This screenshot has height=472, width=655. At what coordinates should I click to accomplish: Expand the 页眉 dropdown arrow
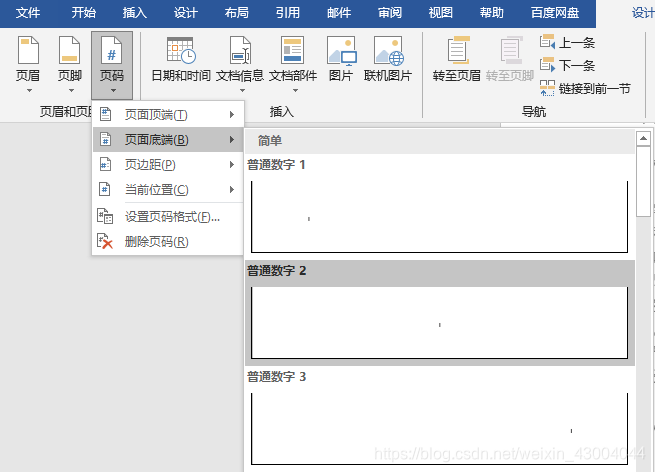click(x=29, y=90)
